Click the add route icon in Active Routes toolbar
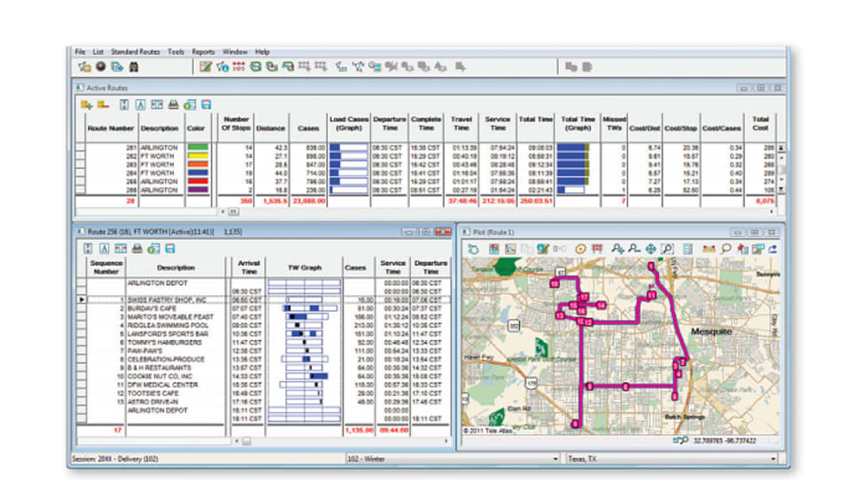The width and height of the screenshot is (868, 489). pos(86,105)
